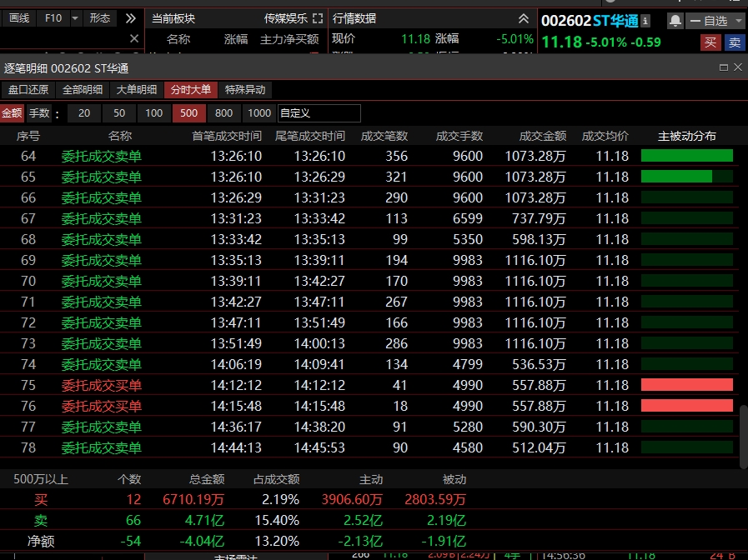Sort by 成交金额 column header

click(x=543, y=137)
